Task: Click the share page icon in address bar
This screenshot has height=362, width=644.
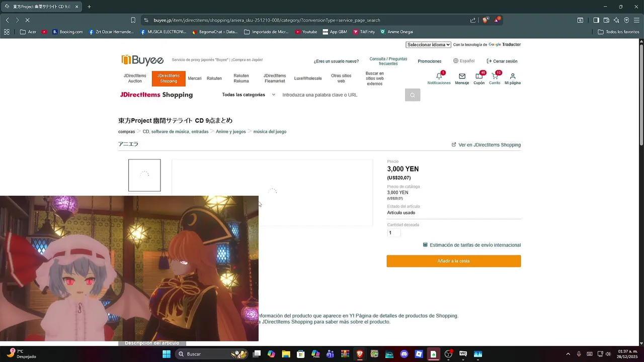Action: (473, 20)
